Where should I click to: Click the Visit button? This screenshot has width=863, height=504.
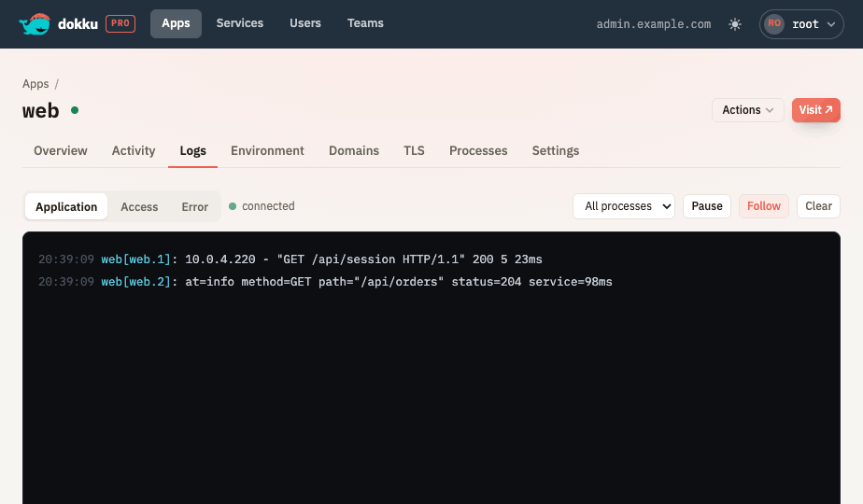pos(815,110)
